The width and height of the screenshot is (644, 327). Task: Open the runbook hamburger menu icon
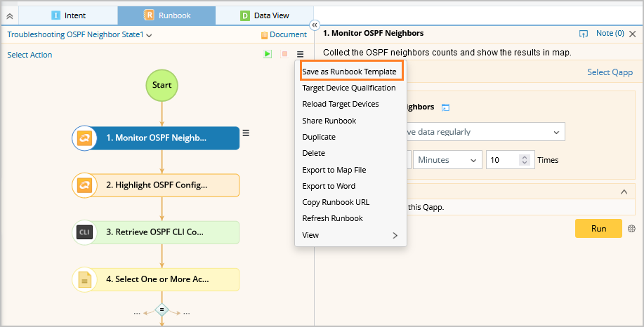point(301,54)
